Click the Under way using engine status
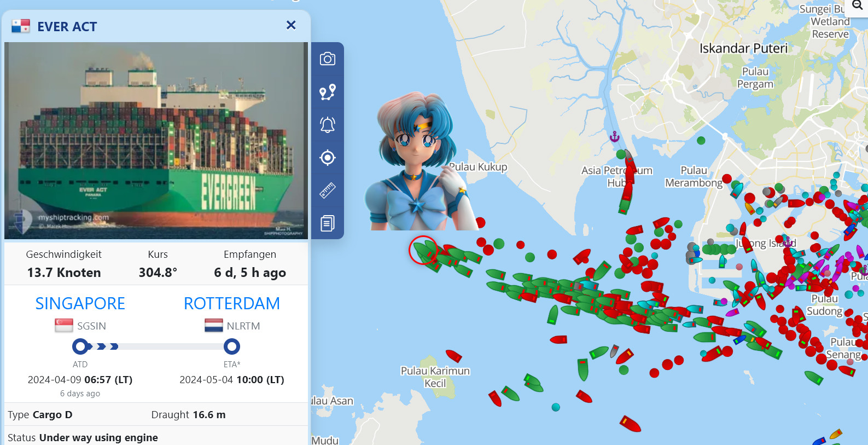 [98, 437]
